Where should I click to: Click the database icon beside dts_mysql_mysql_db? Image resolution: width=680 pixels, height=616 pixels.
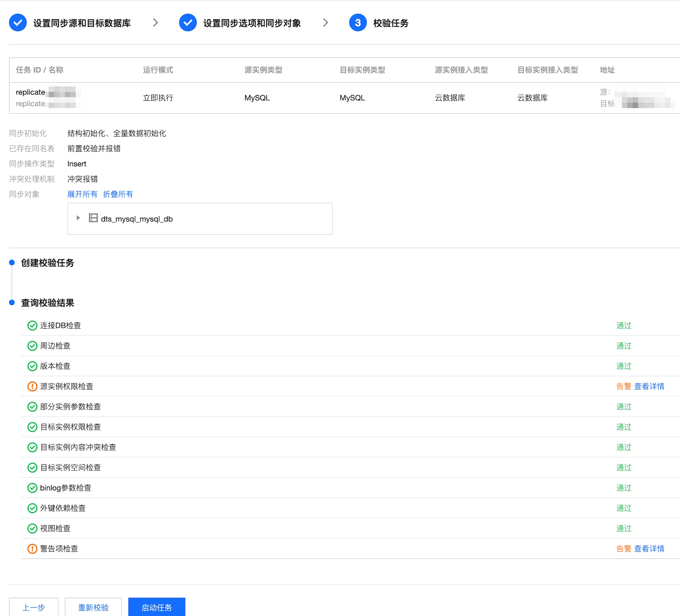[x=93, y=218]
